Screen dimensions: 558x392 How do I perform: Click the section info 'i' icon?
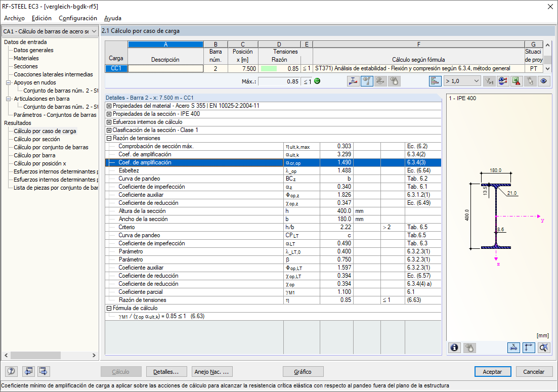click(454, 347)
